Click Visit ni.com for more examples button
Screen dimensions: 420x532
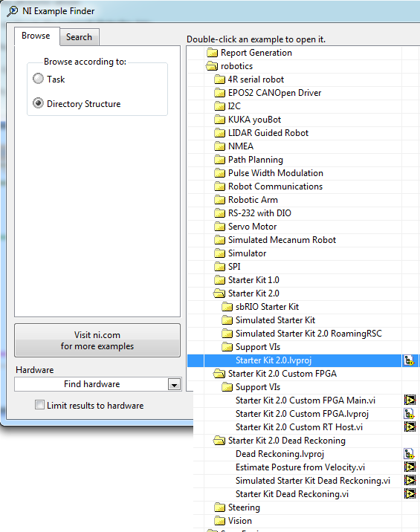[x=97, y=340]
